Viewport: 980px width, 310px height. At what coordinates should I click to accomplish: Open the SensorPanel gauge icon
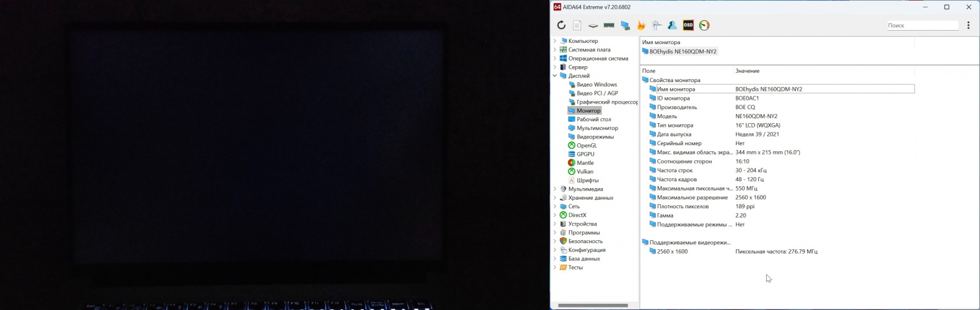pos(704,25)
